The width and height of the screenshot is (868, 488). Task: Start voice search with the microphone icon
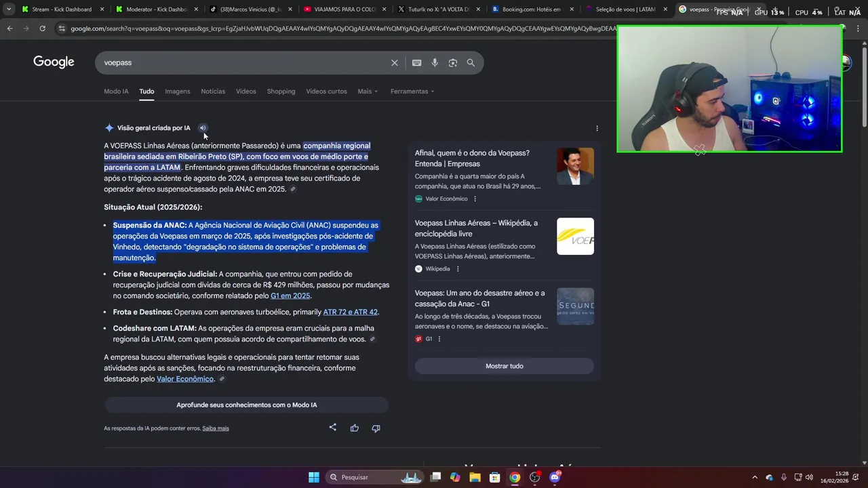(x=435, y=62)
